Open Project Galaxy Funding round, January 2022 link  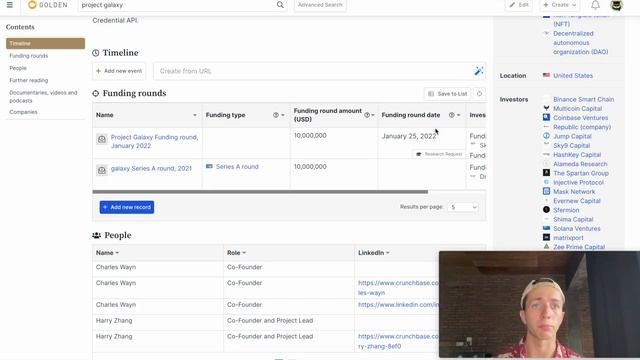point(154,141)
